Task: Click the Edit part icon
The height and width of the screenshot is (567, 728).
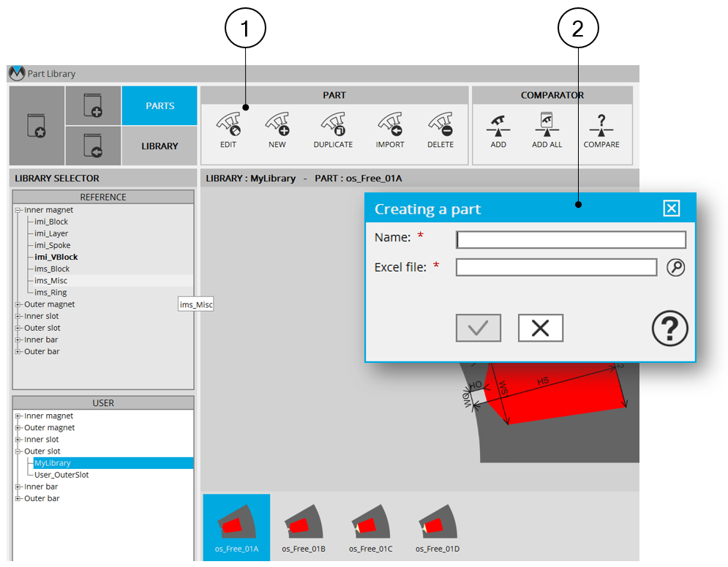Action: click(228, 127)
